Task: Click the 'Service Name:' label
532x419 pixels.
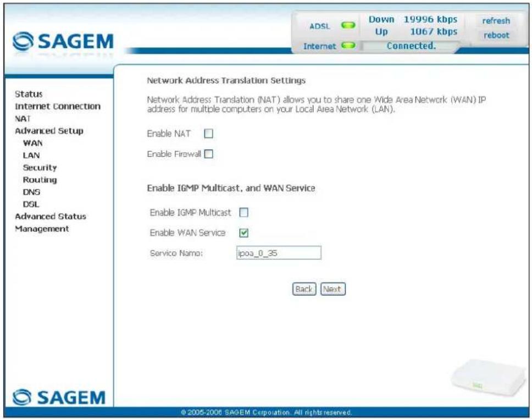Action: pyautogui.click(x=176, y=253)
